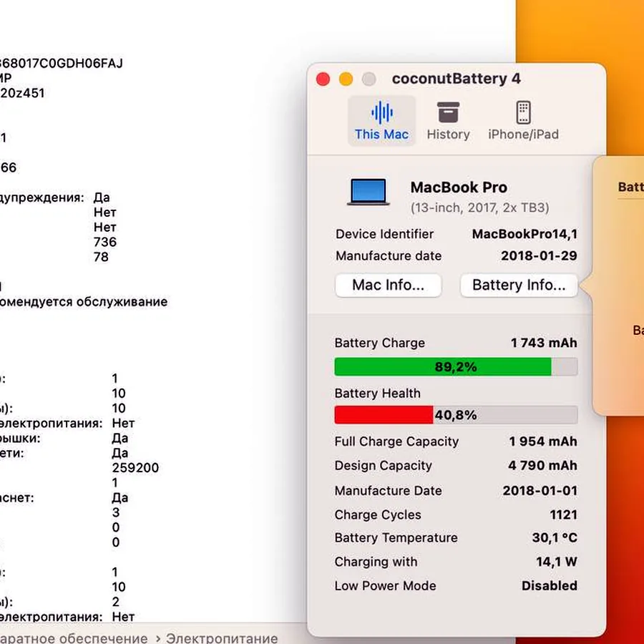
Task: Select the MacBook Pro model name
Action: [x=459, y=187]
